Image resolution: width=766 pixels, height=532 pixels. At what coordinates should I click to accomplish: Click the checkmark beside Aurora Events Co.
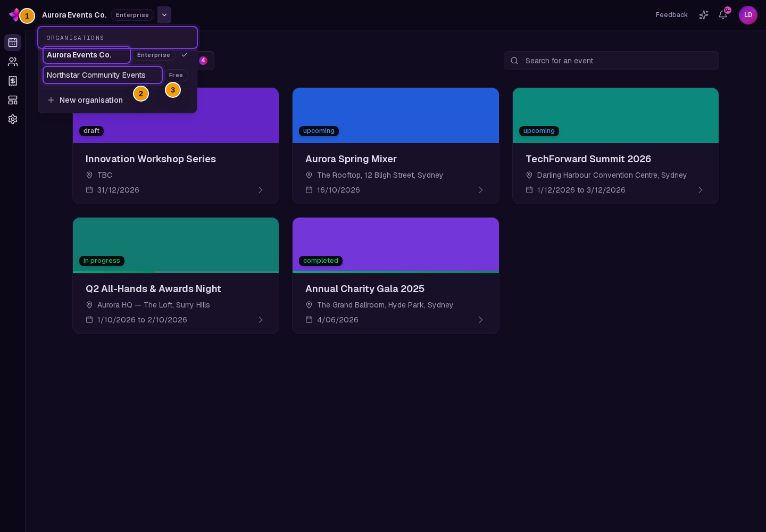(x=185, y=55)
